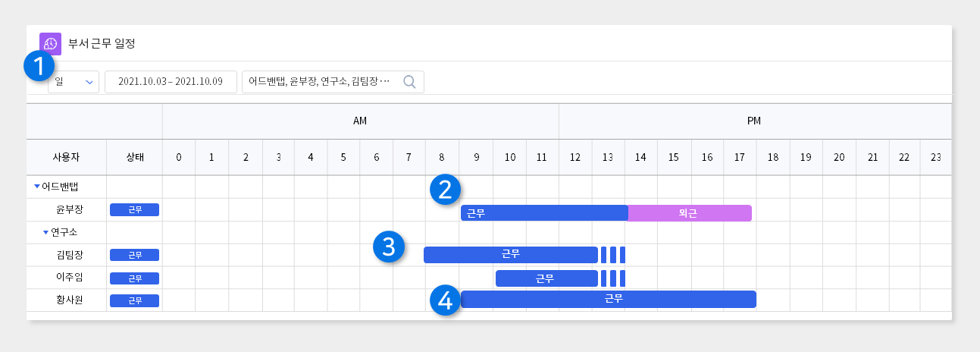Select 황사원's long 근무 bar
The width and height of the screenshot is (980, 352).
coord(609,300)
